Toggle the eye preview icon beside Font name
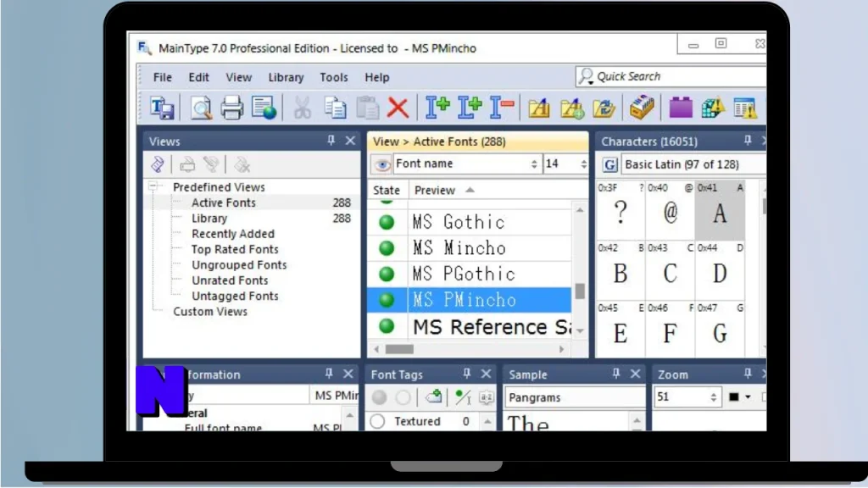868x488 pixels. click(381, 164)
